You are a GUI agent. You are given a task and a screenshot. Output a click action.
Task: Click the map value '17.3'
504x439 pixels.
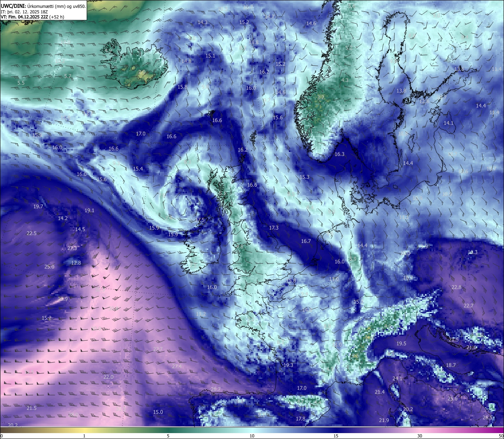(x=274, y=228)
